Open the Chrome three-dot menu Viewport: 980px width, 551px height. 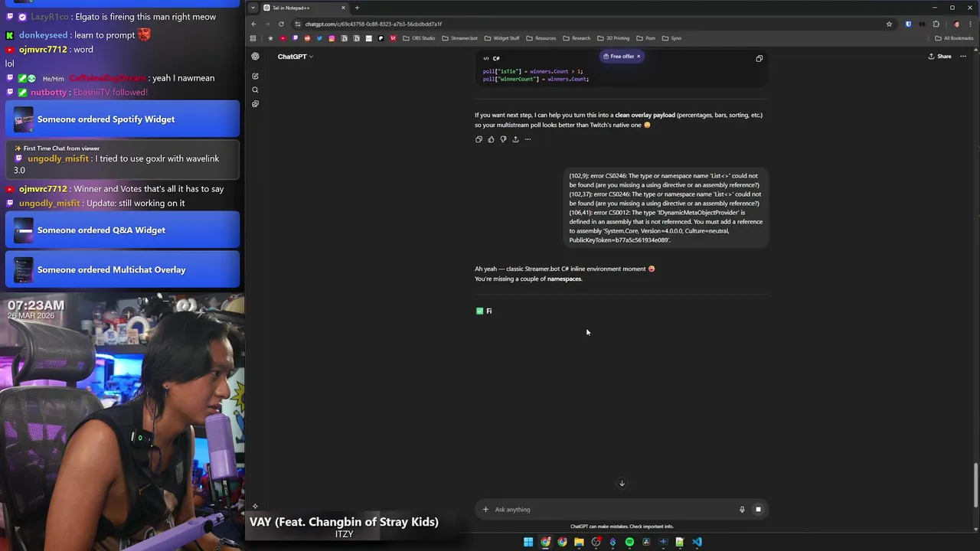pyautogui.click(x=969, y=24)
